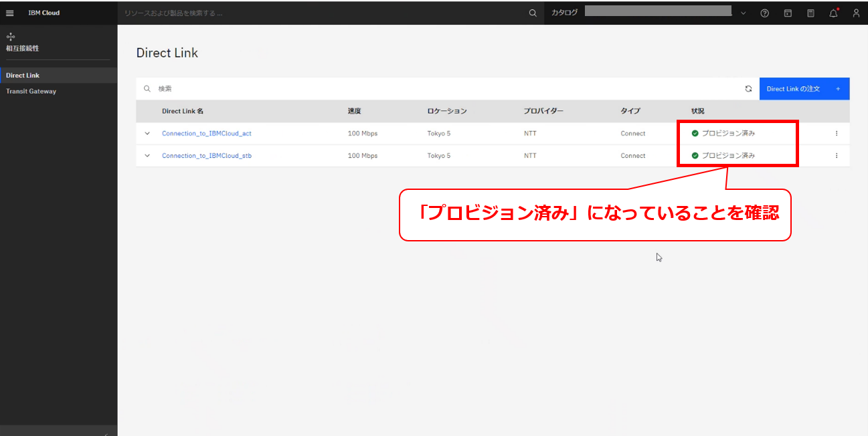Image resolution: width=868 pixels, height=436 pixels.
Task: Click the Direct Link の注文 button
Action: tap(804, 88)
